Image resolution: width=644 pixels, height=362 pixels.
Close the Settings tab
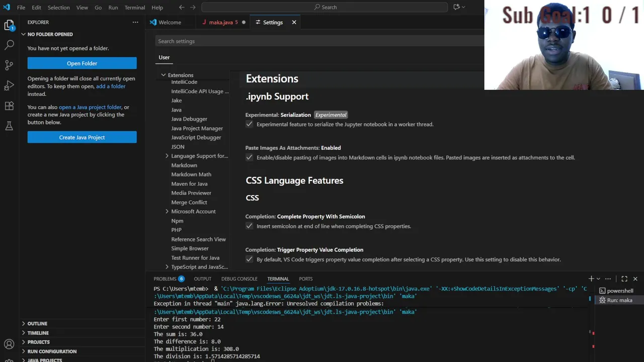coord(294,22)
